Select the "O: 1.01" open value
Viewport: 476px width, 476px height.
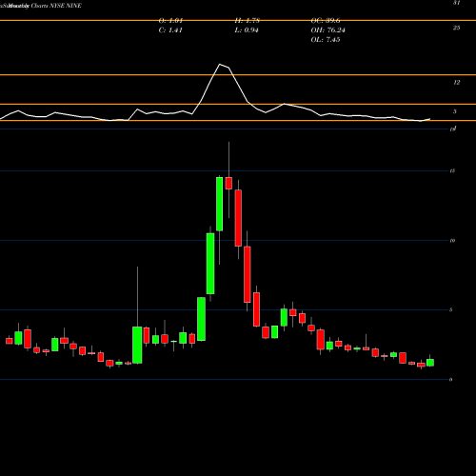170,21
